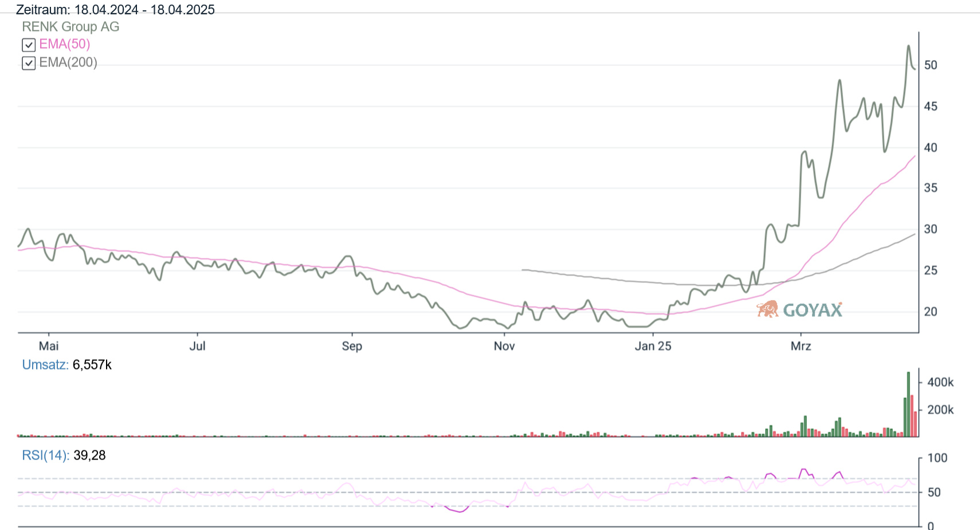The width and height of the screenshot is (980, 530).
Task: Click the Zeitraum date range text
Action: (x=115, y=10)
